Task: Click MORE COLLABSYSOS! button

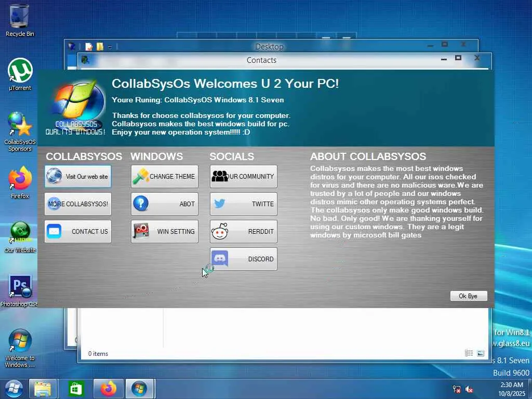Action: (x=78, y=204)
